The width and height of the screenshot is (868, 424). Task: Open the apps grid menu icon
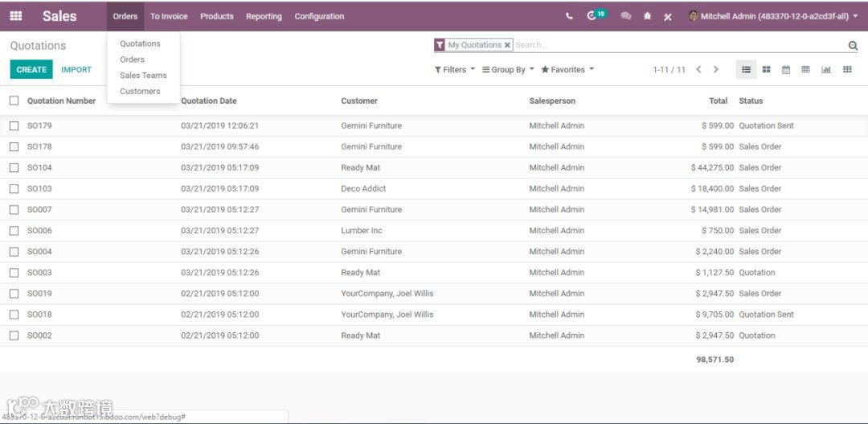tap(16, 16)
